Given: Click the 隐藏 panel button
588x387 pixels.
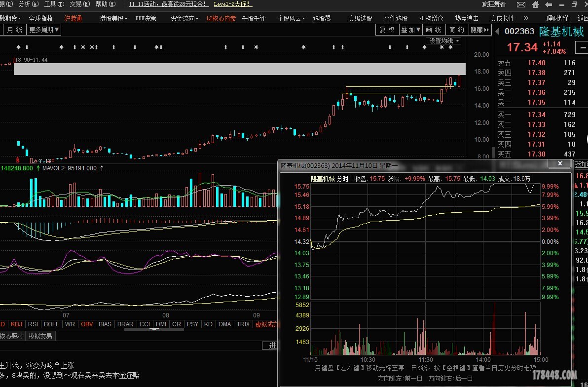Looking at the screenshot, I should (x=479, y=30).
